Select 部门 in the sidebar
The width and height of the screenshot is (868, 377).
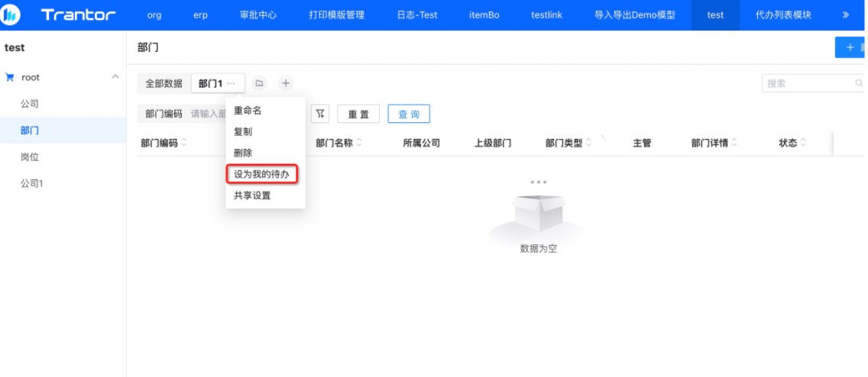point(63,130)
